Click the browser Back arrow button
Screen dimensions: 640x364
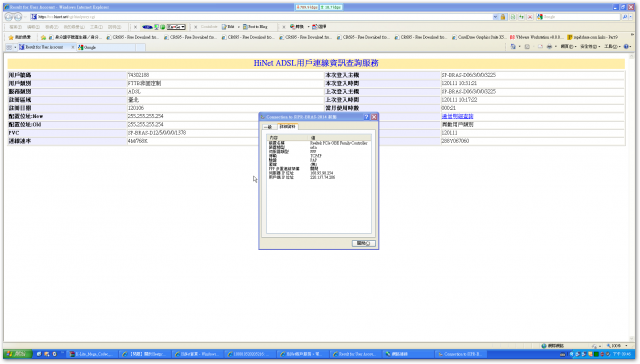[x=9, y=17]
